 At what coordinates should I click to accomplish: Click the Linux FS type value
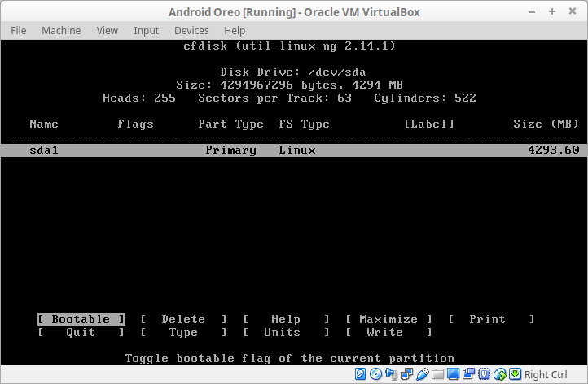click(297, 151)
